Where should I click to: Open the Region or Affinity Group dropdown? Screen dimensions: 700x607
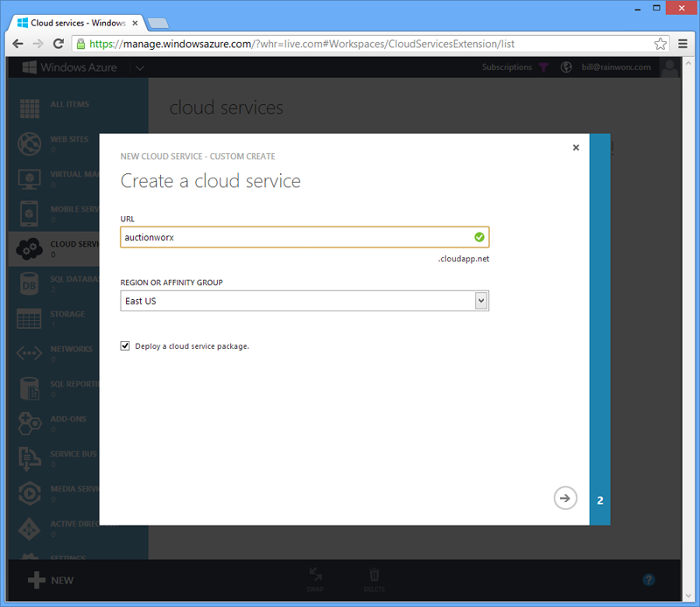click(304, 301)
